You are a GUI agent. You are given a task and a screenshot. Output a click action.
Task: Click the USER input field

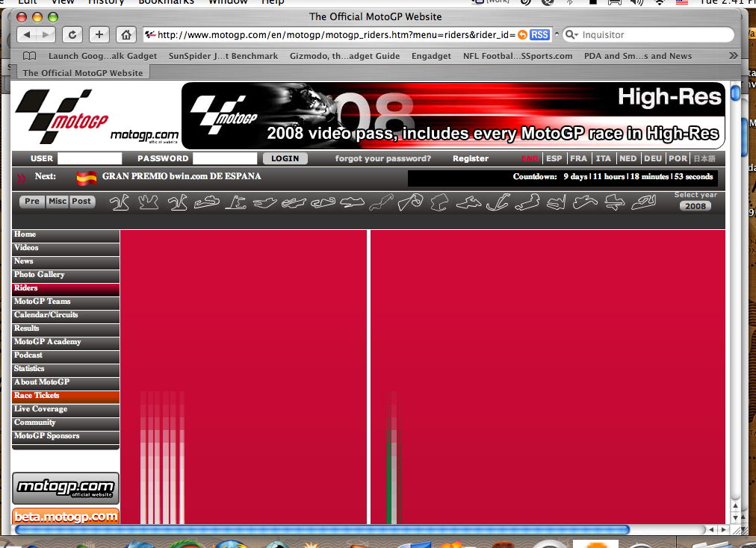click(x=90, y=158)
